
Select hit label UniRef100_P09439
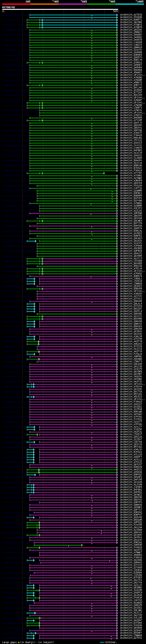pyautogui.click(x=131, y=598)
